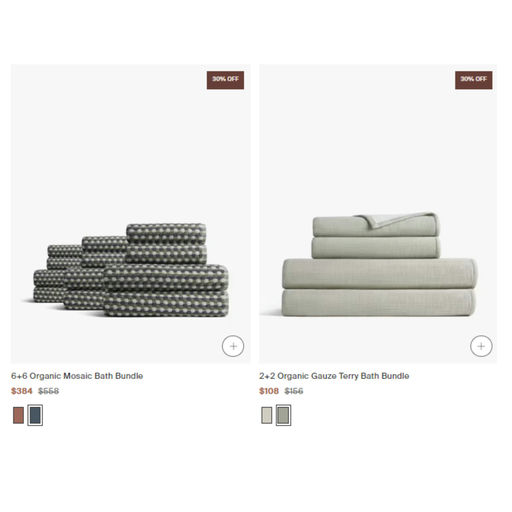Click the $108 sale price
Screen dimensions: 512x512
[x=269, y=391]
